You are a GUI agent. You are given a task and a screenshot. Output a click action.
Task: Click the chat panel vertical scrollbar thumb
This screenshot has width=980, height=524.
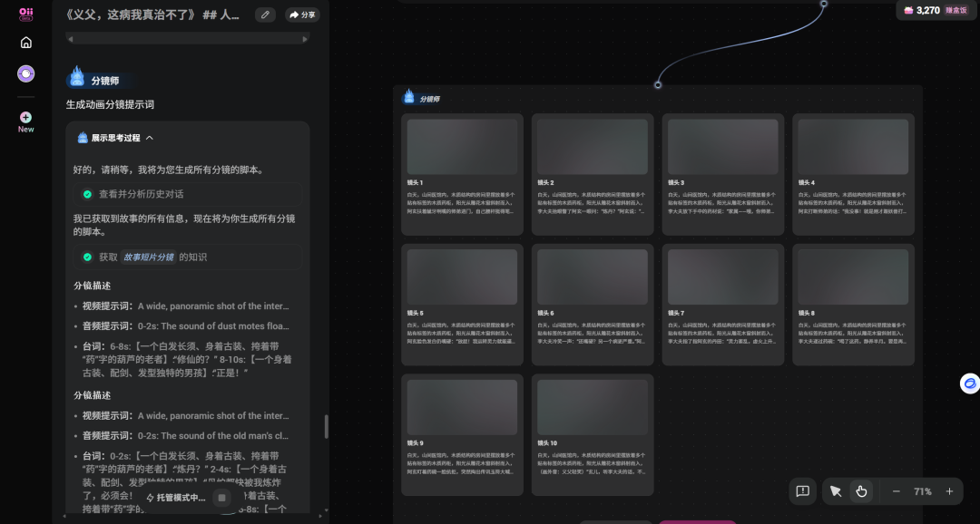[326, 427]
